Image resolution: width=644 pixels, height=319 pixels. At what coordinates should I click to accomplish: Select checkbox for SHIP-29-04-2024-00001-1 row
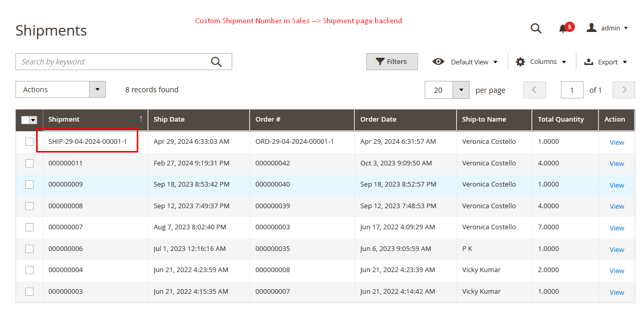click(29, 142)
